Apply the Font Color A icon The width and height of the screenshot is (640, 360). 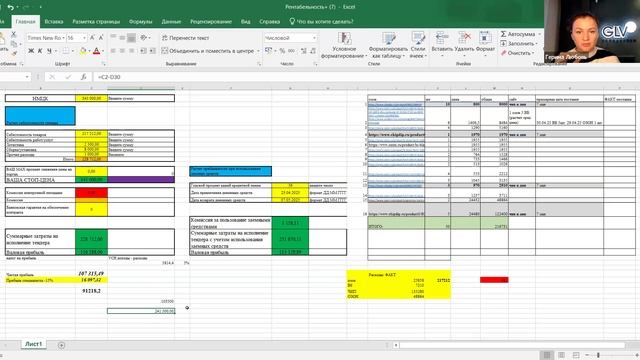tap(96, 51)
